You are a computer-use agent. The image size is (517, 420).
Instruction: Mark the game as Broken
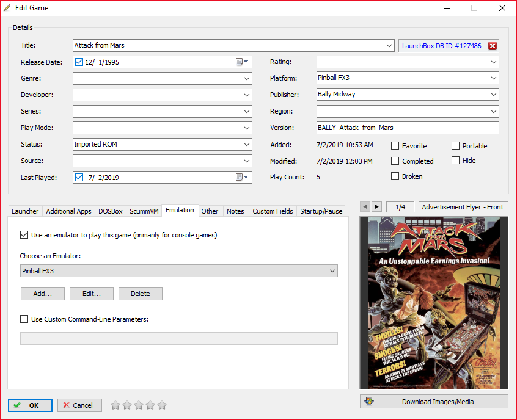point(395,176)
